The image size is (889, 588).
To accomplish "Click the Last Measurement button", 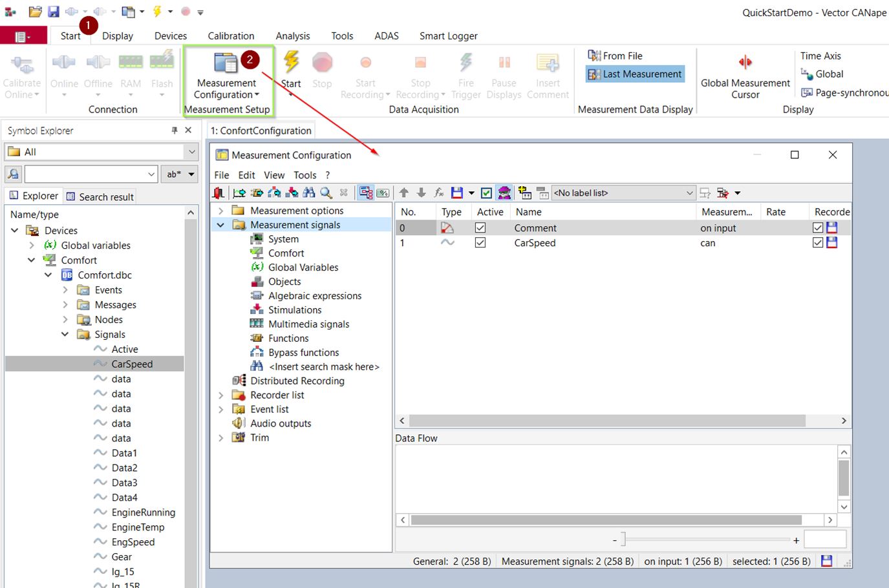I will 635,74.
